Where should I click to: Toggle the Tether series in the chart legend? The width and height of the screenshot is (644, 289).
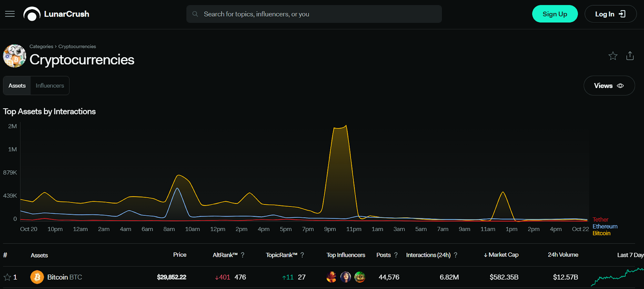tap(600, 220)
